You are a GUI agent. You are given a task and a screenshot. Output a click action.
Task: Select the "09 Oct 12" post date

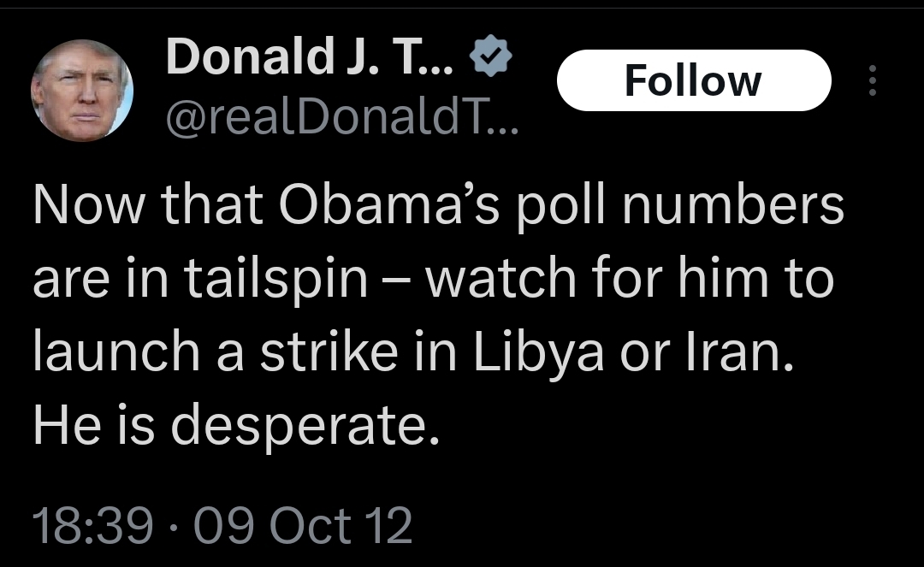(x=305, y=524)
